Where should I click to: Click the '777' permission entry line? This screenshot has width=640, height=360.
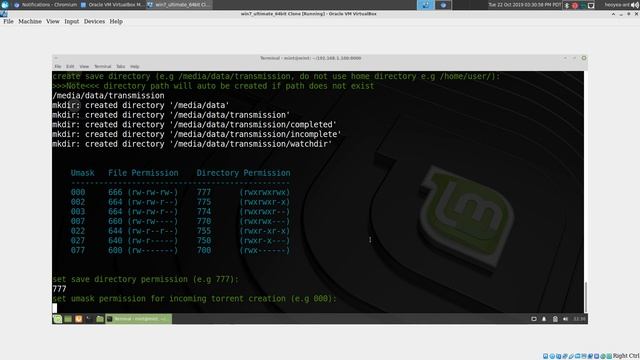(x=59, y=289)
